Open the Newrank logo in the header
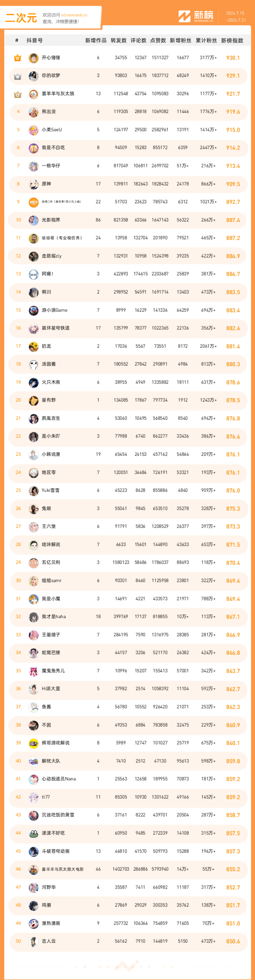The height and width of the screenshot is (980, 255). [196, 16]
